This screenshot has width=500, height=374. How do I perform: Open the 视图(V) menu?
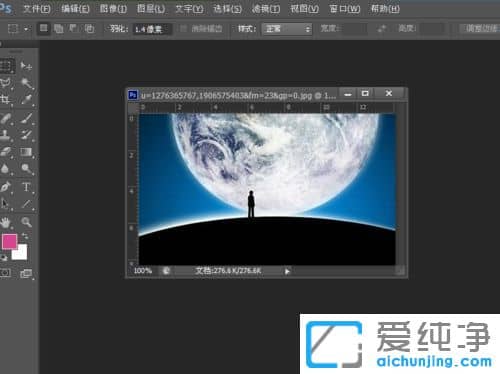pos(304,9)
